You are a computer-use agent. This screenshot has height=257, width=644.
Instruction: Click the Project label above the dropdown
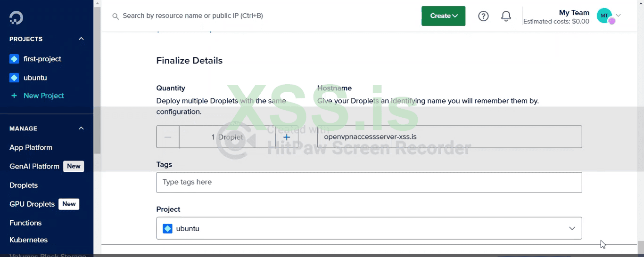[x=168, y=209]
